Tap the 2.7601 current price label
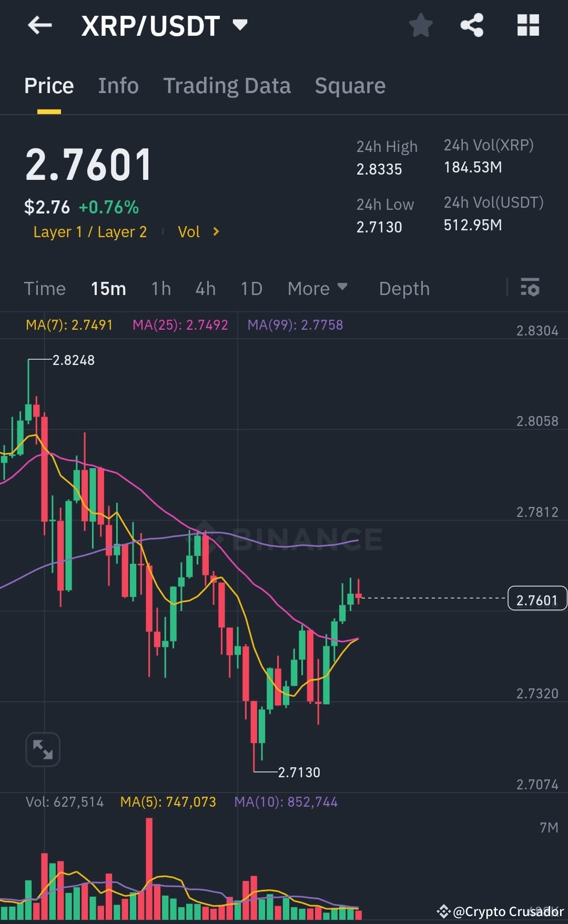568x924 pixels. (537, 598)
